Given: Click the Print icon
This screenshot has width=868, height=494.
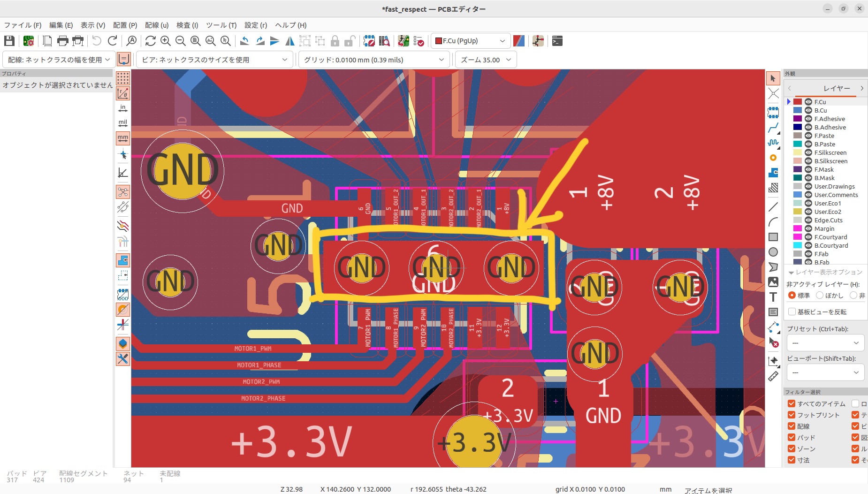Looking at the screenshot, I should click(62, 41).
